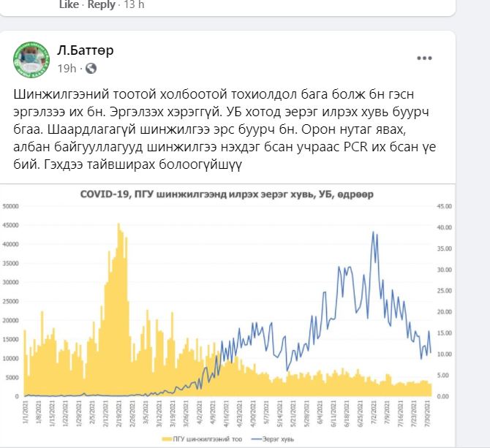Screen dimensions: 490x448
Task: Reply to the comment above the post
Action: 100,4
